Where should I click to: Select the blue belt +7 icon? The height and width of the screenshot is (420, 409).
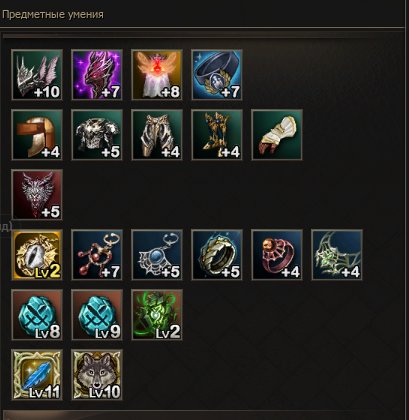point(217,75)
